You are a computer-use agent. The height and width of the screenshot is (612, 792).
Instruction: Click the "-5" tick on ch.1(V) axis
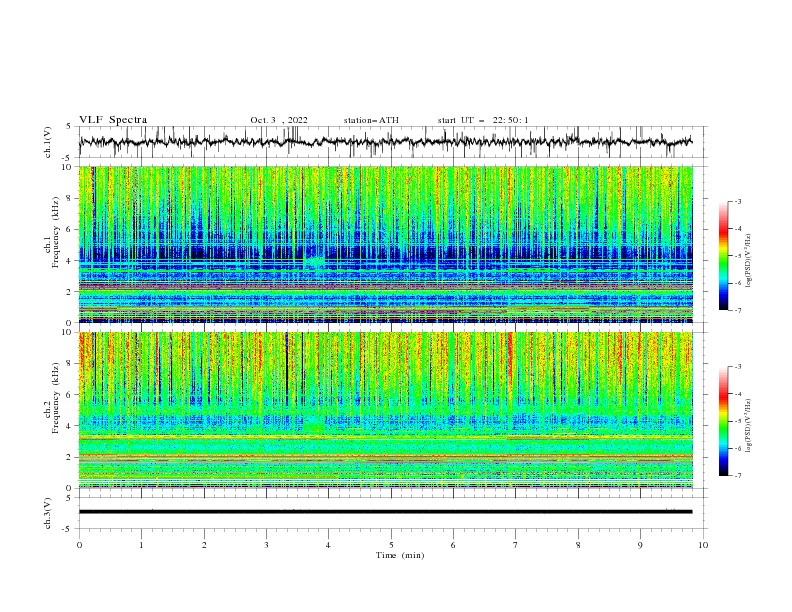coord(68,158)
